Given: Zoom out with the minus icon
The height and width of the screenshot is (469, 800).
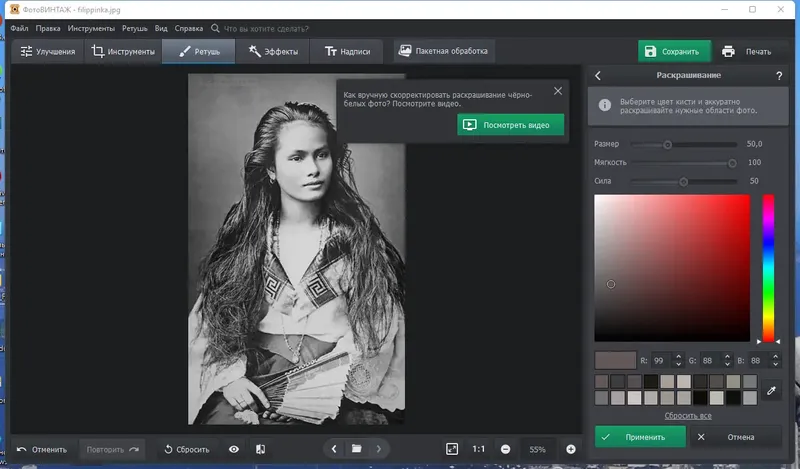Looking at the screenshot, I should 505,449.
